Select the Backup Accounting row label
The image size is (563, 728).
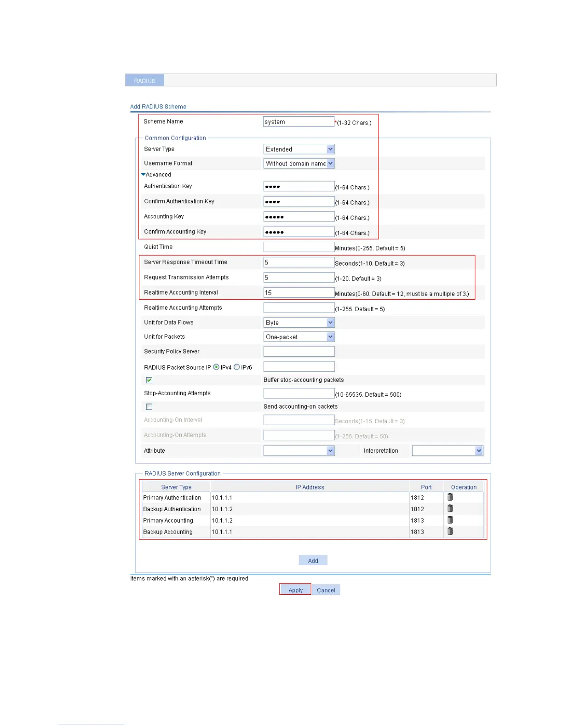click(168, 532)
